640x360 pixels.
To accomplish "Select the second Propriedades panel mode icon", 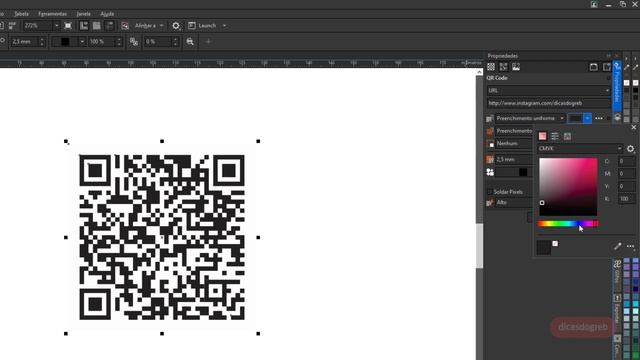I will [x=503, y=67].
